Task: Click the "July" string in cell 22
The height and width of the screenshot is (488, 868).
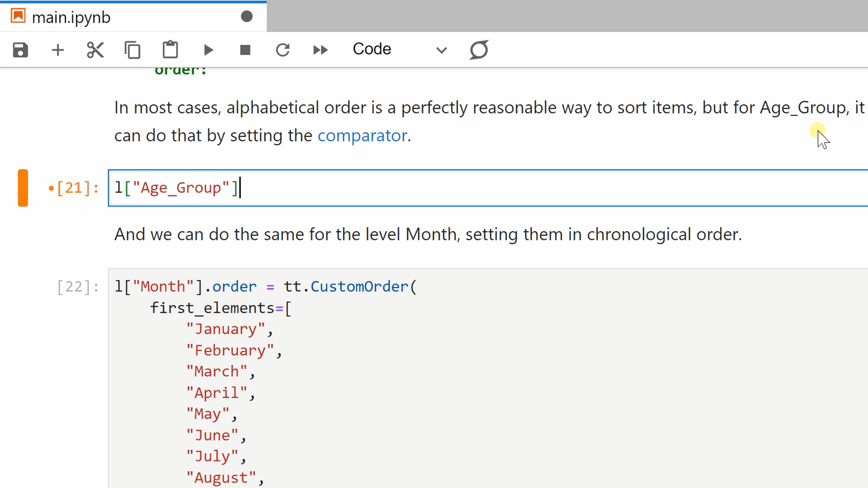Action: tap(212, 456)
